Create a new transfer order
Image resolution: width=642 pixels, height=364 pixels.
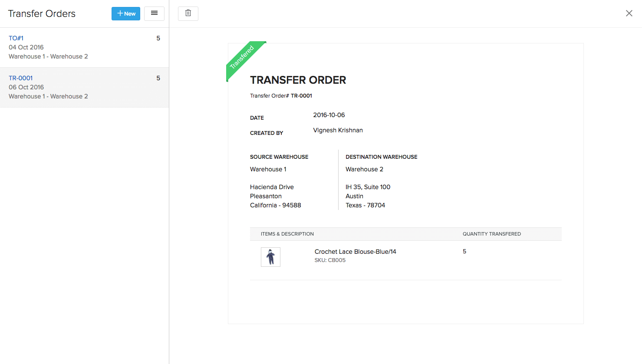tap(125, 13)
